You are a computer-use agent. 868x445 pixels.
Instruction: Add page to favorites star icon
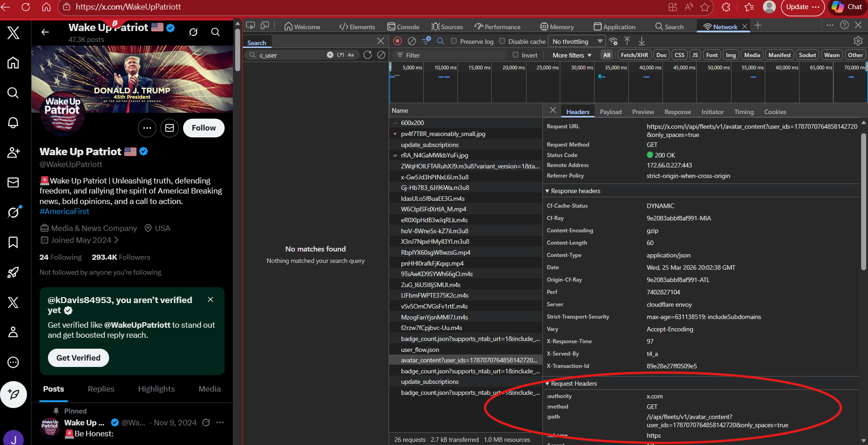coord(705,7)
